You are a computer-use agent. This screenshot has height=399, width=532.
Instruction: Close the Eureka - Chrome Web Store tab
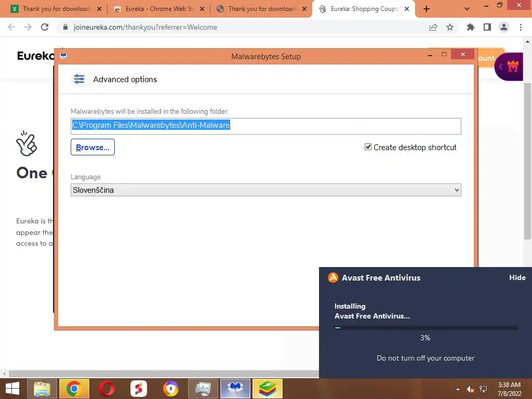coord(202,9)
